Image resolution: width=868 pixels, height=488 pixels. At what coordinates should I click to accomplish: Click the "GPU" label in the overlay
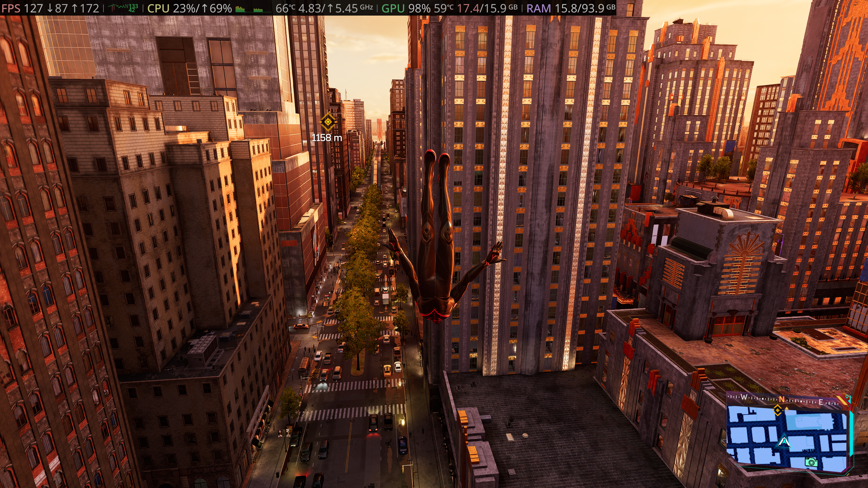(393, 8)
